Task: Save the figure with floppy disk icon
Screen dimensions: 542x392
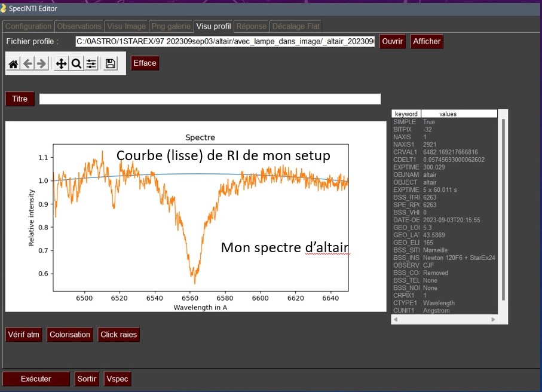Action: pos(111,63)
